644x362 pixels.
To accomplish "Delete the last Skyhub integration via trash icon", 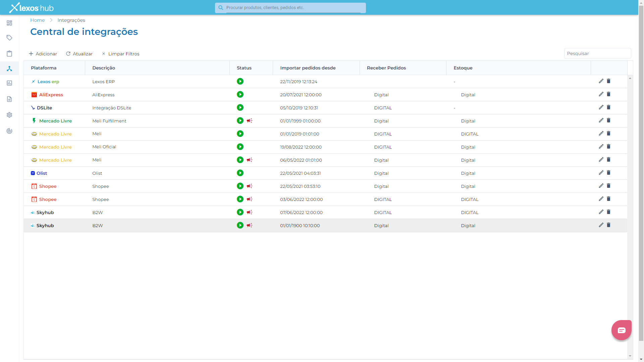I will 609,225.
